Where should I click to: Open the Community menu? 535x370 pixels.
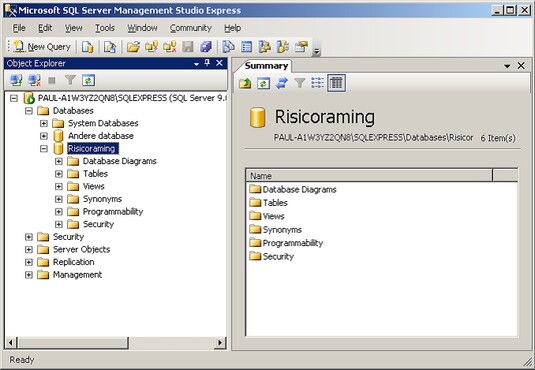coord(191,28)
